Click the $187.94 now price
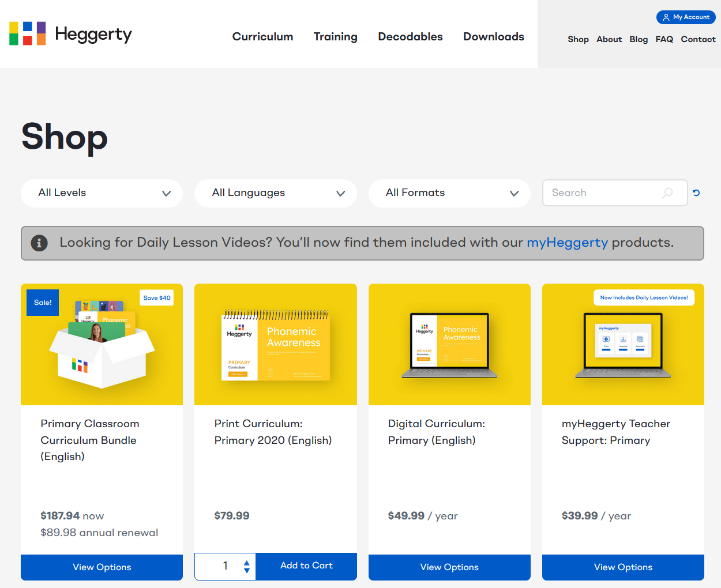This screenshot has height=588, width=721. tap(72, 516)
